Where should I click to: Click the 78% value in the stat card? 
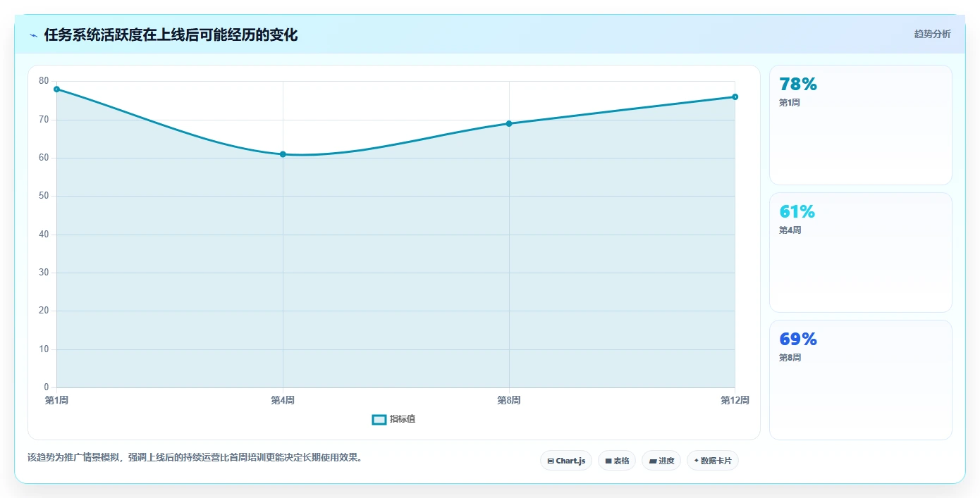point(798,85)
